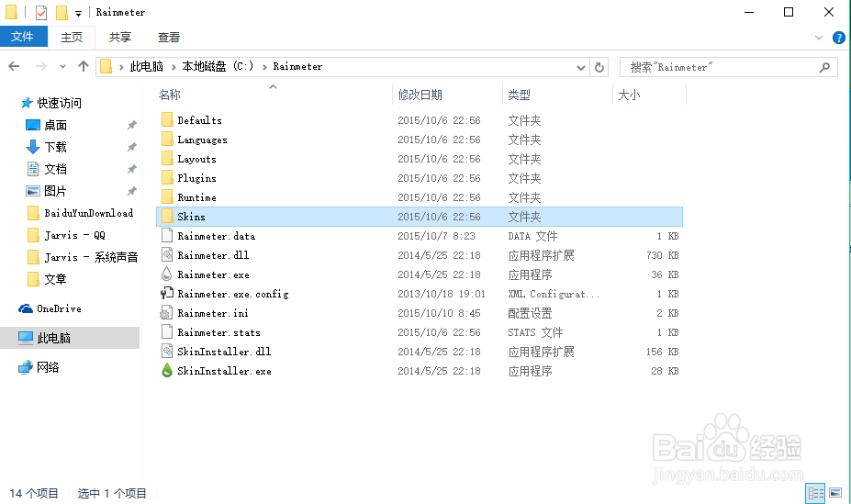The image size is (851, 504).
Task: Click the Layouts folder icon
Action: click(167, 159)
